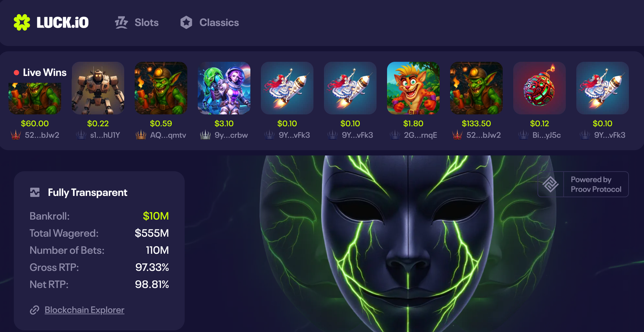Open the robot game thumbnail
This screenshot has width=644, height=332.
coord(98,88)
